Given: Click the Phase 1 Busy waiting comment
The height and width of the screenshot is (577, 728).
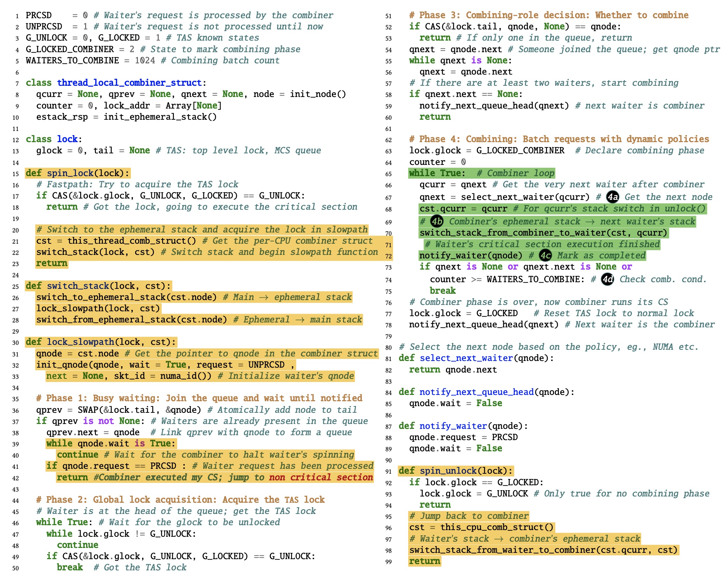Looking at the screenshot, I should (199, 398).
